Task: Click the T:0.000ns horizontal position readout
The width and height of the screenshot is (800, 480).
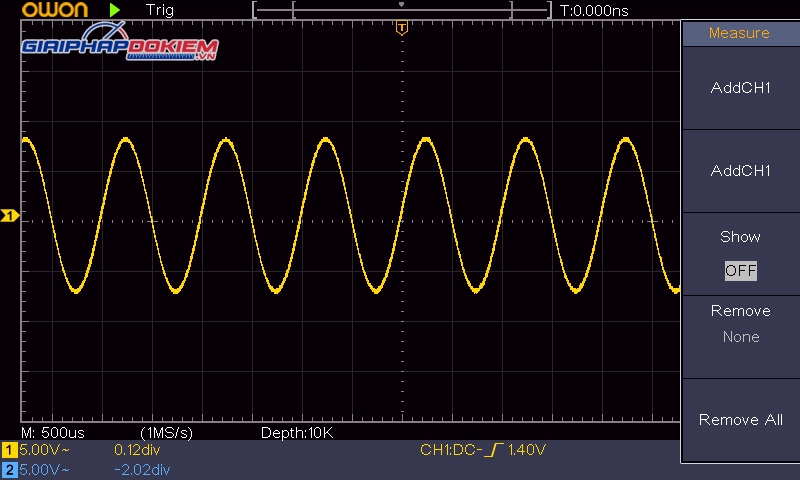Action: pos(594,11)
